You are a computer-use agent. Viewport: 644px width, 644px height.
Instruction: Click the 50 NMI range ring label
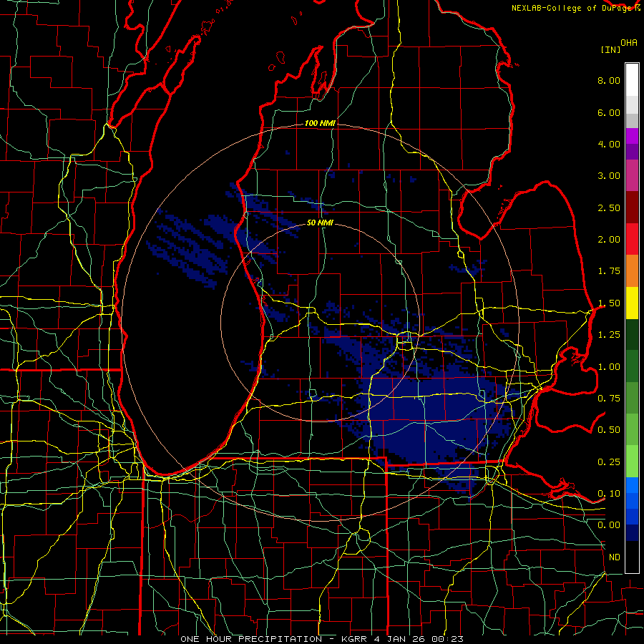pos(320,223)
